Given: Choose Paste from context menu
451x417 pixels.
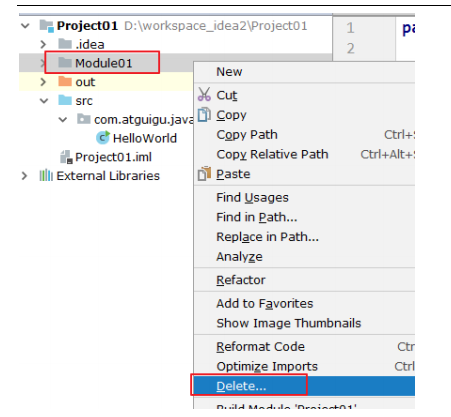Looking at the screenshot, I should [304, 174].
